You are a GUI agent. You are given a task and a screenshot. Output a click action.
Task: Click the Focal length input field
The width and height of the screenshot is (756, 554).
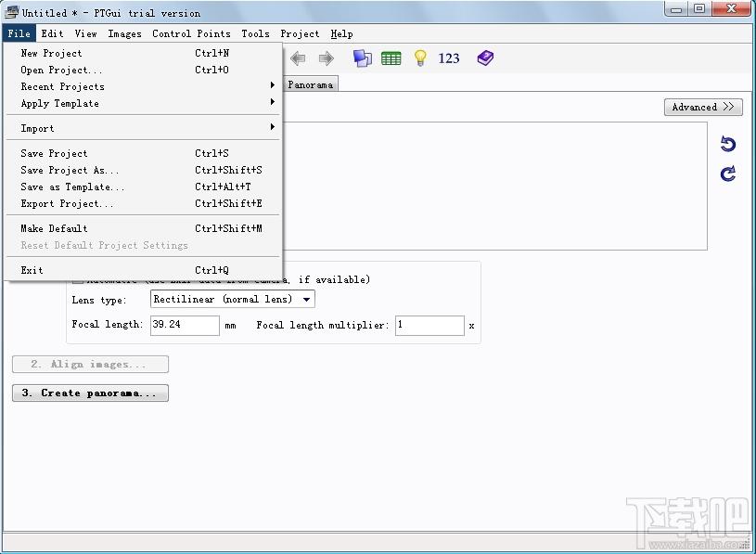[x=186, y=325]
